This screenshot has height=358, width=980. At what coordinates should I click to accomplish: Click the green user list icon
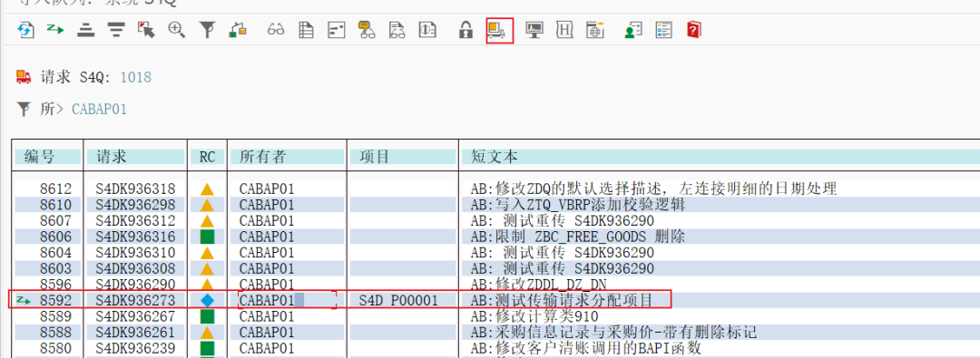(x=632, y=29)
